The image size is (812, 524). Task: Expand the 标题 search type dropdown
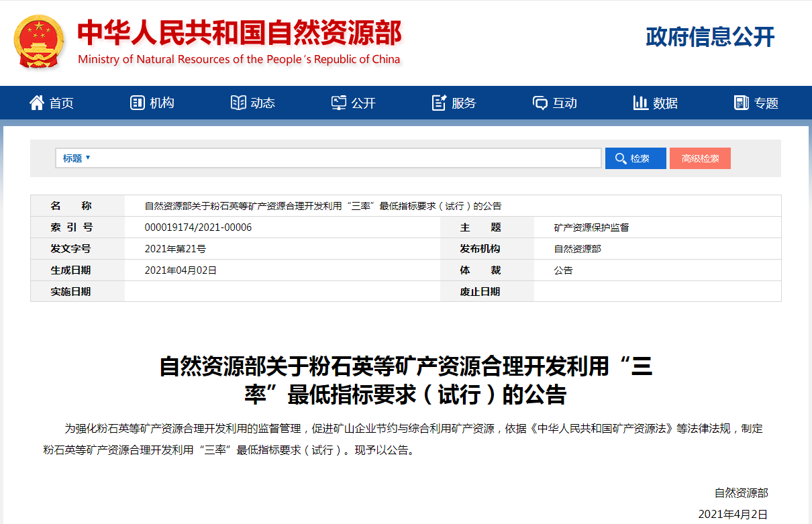(x=77, y=158)
